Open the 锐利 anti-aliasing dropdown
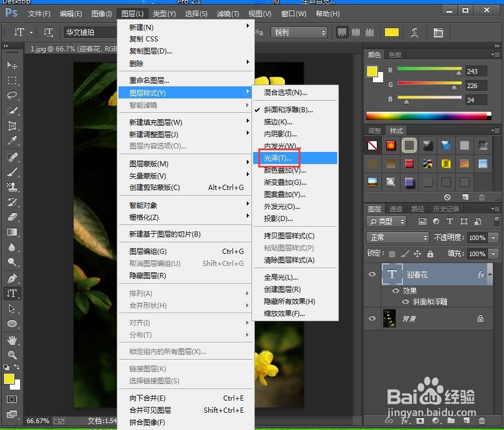 [299, 32]
